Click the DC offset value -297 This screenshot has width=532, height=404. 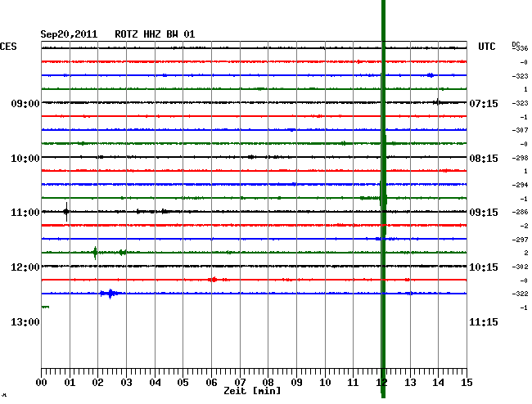[520, 240]
